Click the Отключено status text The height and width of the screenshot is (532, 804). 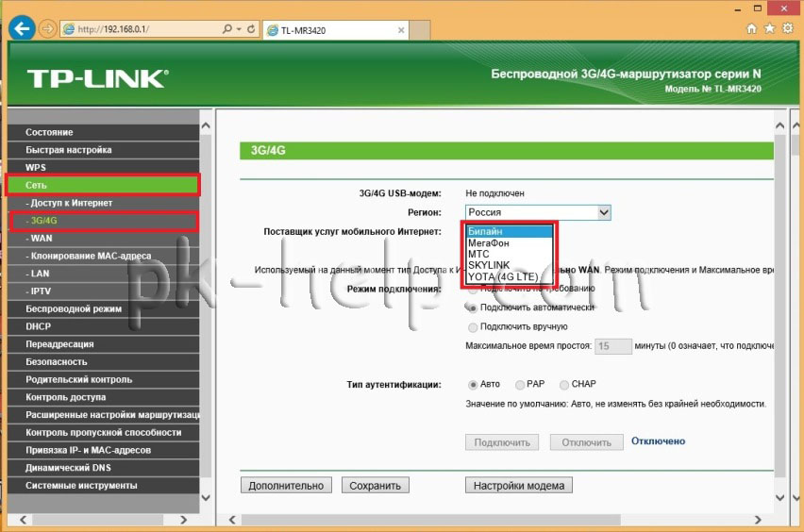coord(658,441)
